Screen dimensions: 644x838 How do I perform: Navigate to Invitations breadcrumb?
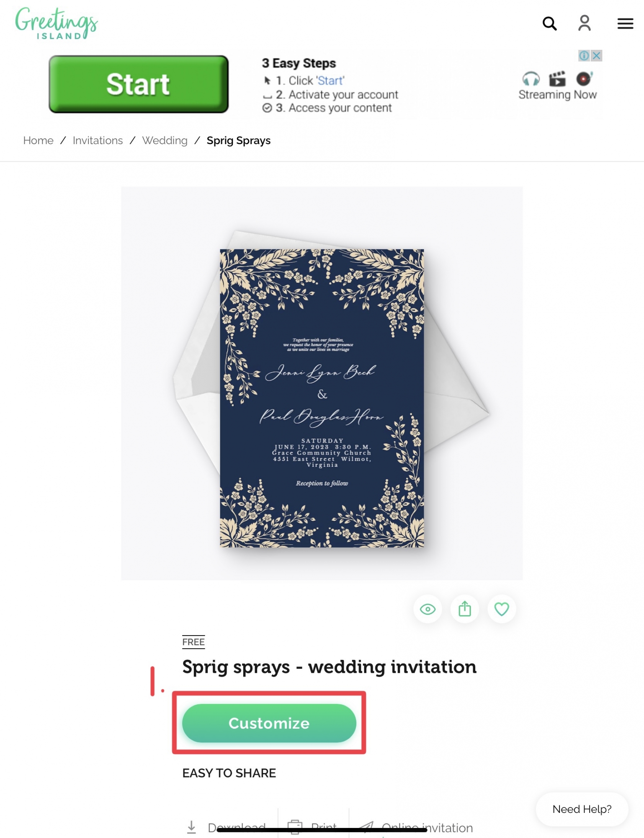pyautogui.click(x=98, y=140)
